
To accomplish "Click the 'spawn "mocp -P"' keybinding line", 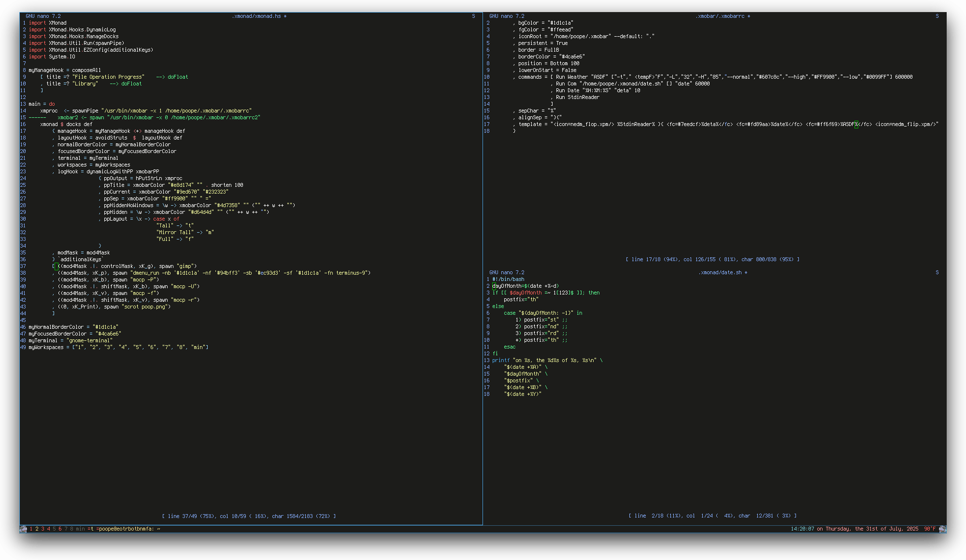I will (x=105, y=280).
